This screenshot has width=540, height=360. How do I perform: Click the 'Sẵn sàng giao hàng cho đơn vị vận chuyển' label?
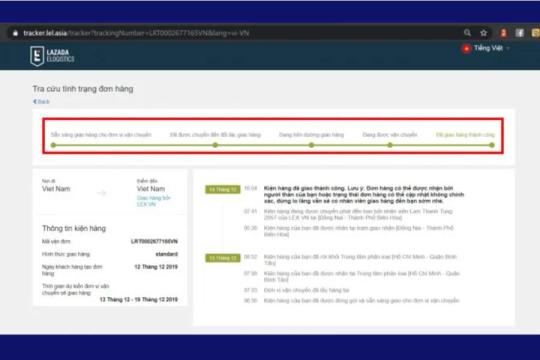coord(101,135)
